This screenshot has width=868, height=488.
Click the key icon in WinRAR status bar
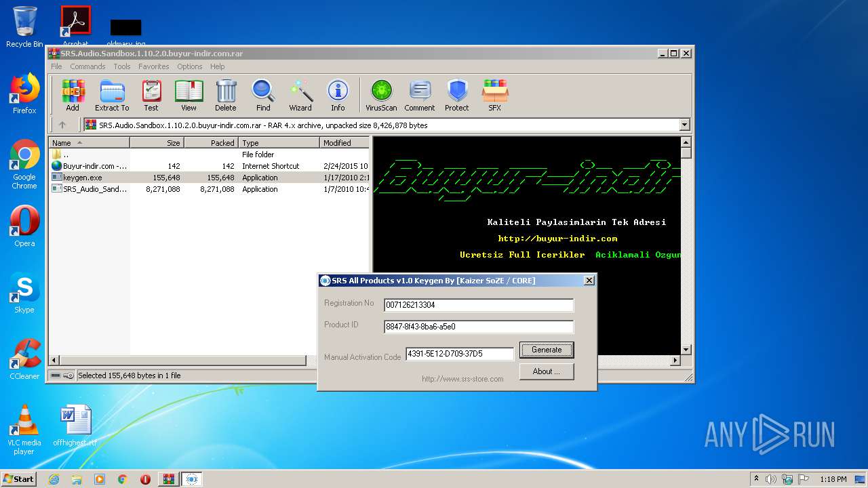click(68, 375)
